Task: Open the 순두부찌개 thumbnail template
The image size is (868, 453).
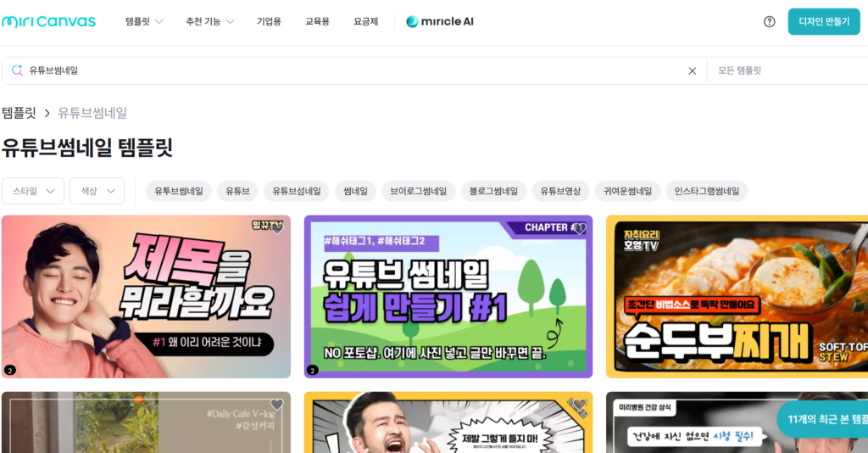Action: [x=736, y=297]
